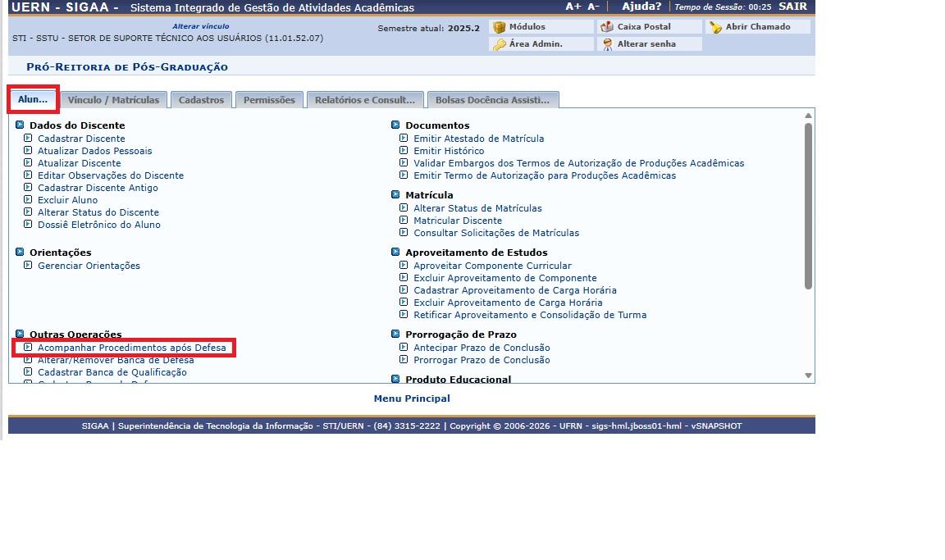Click arrow icon beside Emitir Histórico
This screenshot has width=945, height=560.
click(404, 151)
